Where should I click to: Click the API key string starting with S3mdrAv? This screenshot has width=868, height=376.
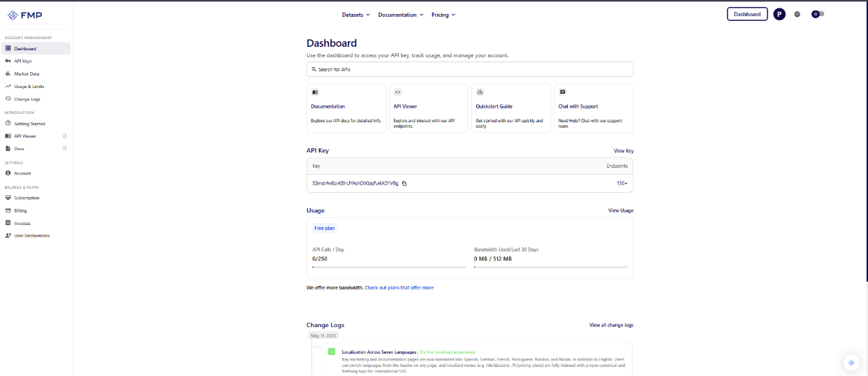(355, 183)
